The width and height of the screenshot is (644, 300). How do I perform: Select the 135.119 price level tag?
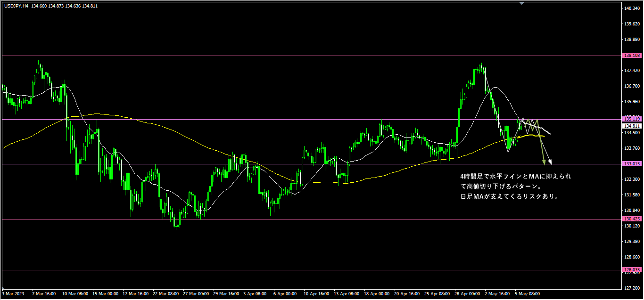pyautogui.click(x=631, y=119)
